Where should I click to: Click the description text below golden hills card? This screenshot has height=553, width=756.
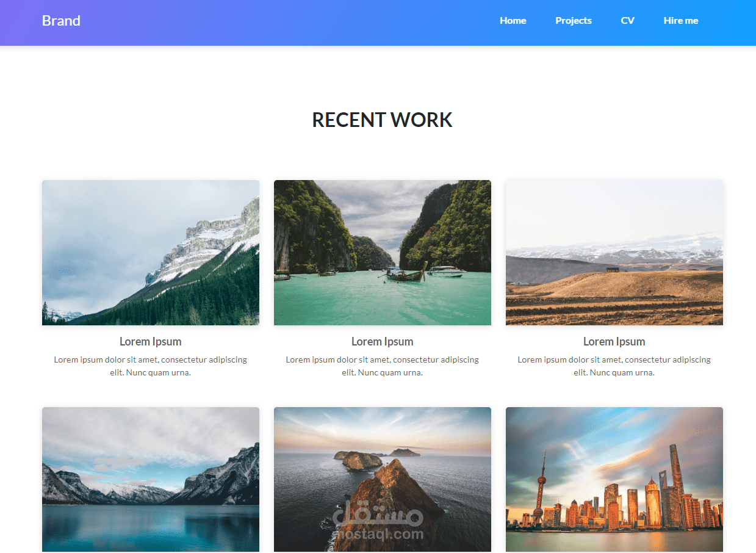pyautogui.click(x=614, y=366)
